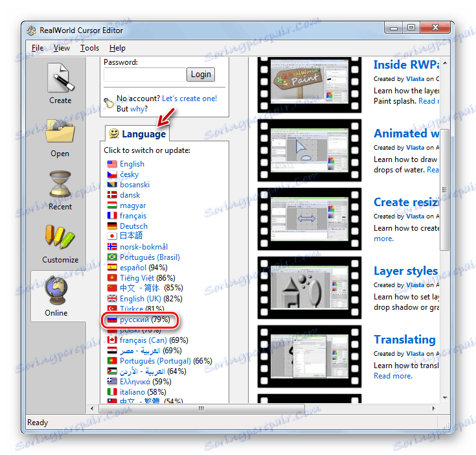This screenshot has width=476, height=455.
Task: Click the UK flag icon
Action: click(x=112, y=299)
